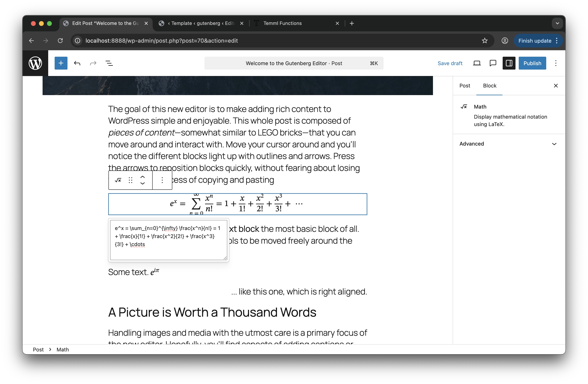
Task: Open the block options menu
Action: point(162,180)
